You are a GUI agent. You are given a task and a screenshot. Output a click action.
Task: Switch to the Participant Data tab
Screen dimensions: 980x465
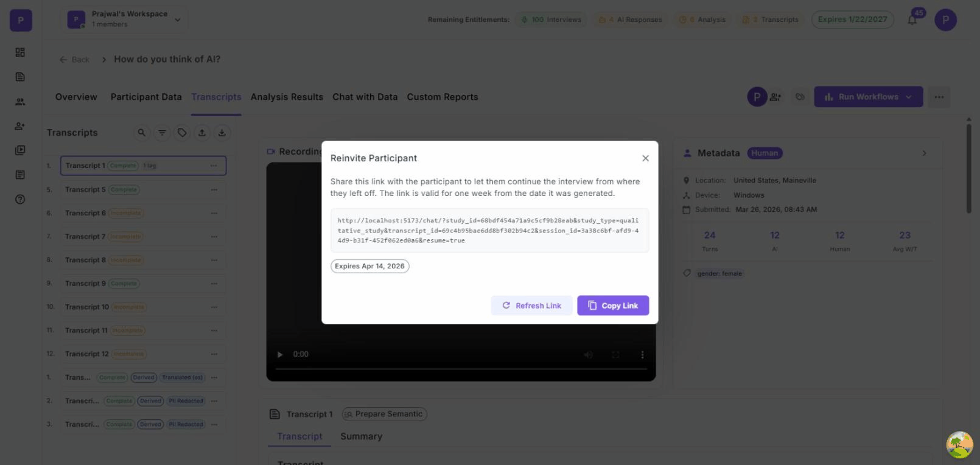click(146, 97)
